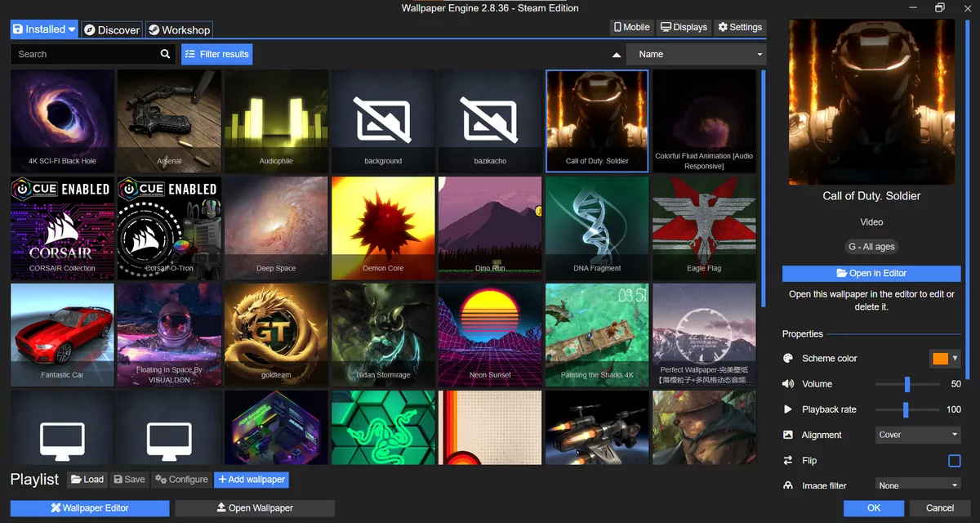Select the Demon Core wallpaper
Viewport: 980px width, 523px height.
coord(383,228)
